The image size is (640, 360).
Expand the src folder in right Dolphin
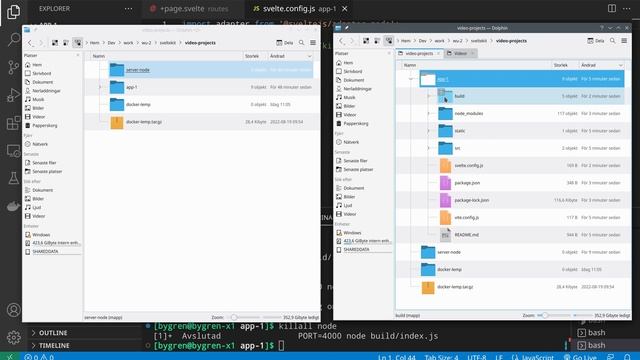tap(429, 148)
